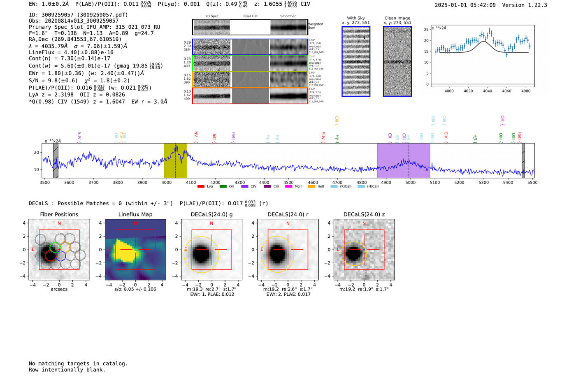Viewport: 576px width, 392px height.
Task: Click the S/N = 9.8(±0.6) line
Action: pyautogui.click(x=79, y=81)
